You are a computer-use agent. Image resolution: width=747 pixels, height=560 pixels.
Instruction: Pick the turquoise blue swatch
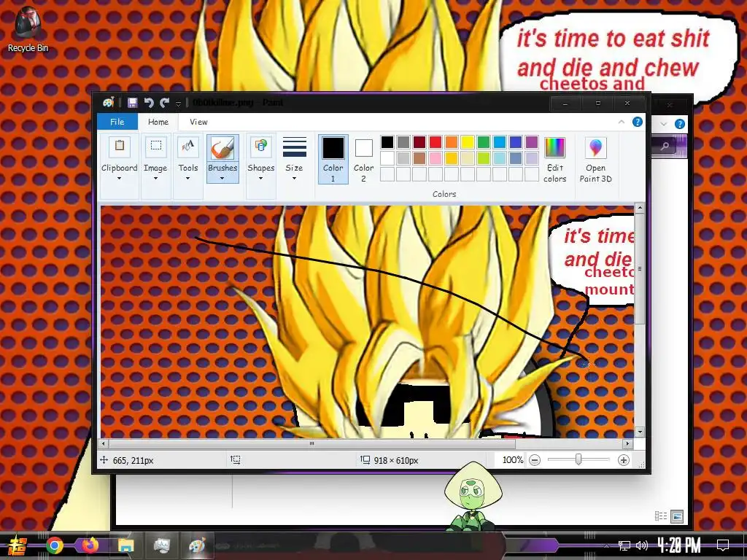click(x=500, y=142)
